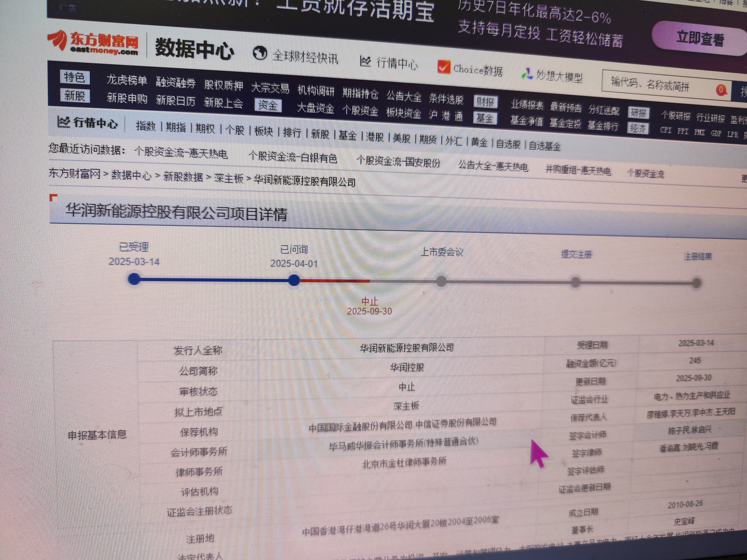Viewport: 747px width, 560px height.
Task: Open global finance news globe icon
Action: pos(260,53)
